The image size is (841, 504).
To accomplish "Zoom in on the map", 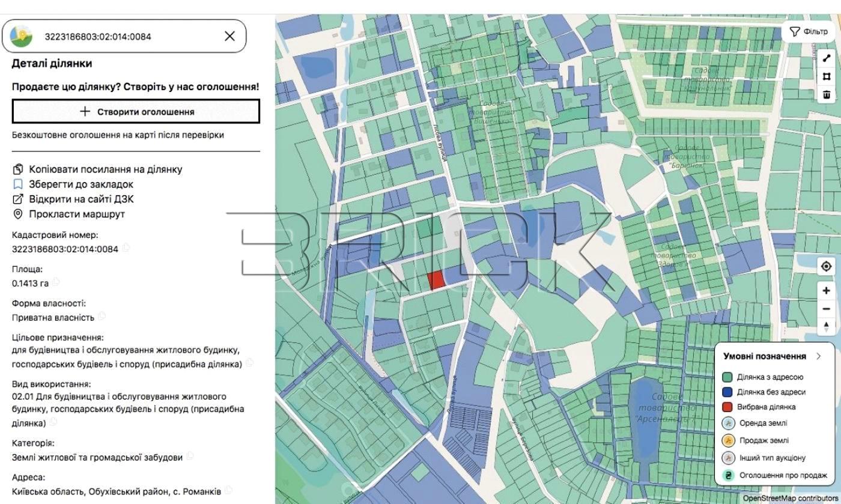I will pos(827,291).
